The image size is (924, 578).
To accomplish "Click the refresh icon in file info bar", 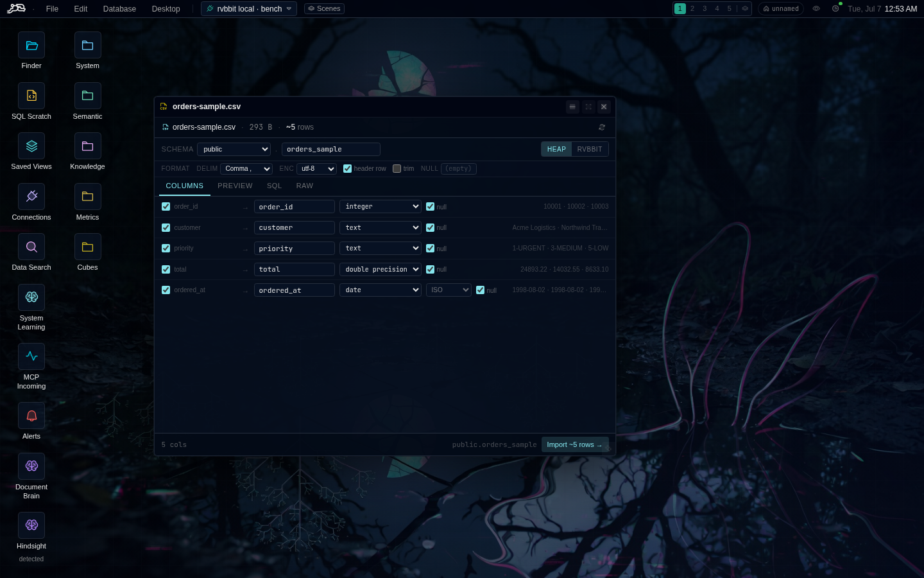I will pyautogui.click(x=602, y=127).
